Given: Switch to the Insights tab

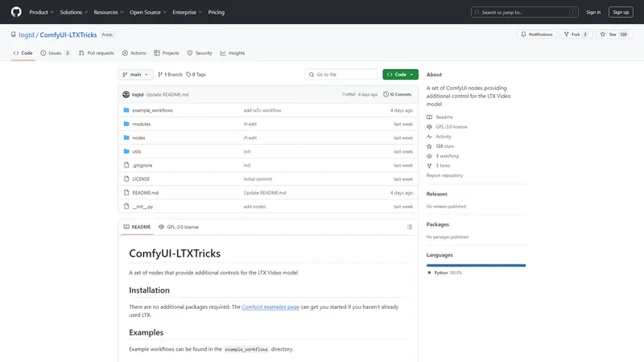Looking at the screenshot, I should click(233, 53).
